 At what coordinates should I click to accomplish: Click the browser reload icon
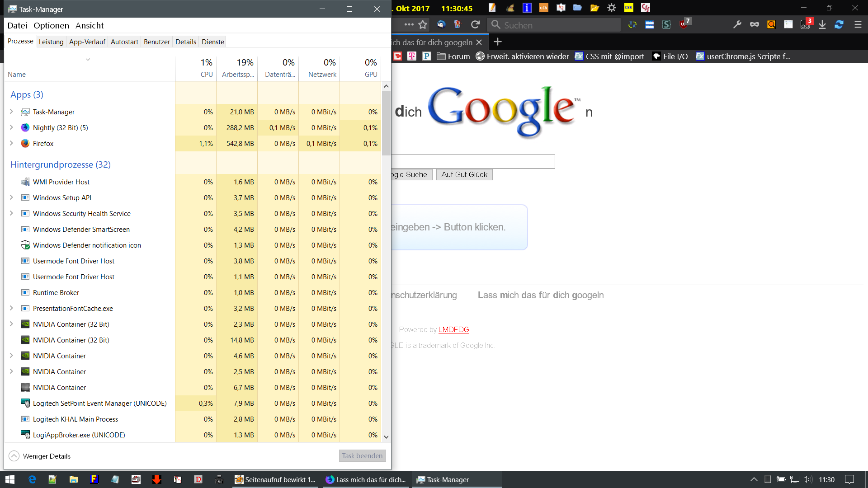pos(475,25)
